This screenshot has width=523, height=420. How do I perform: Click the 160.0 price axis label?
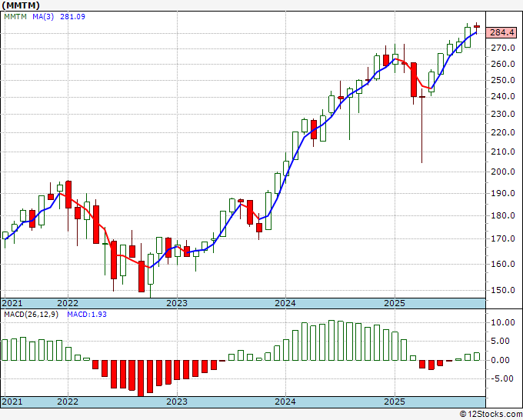pyautogui.click(x=503, y=264)
